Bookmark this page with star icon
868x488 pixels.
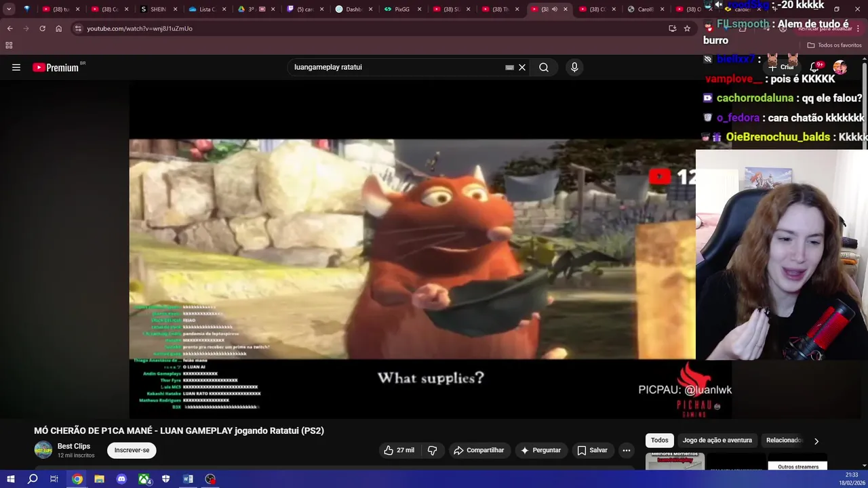point(687,28)
